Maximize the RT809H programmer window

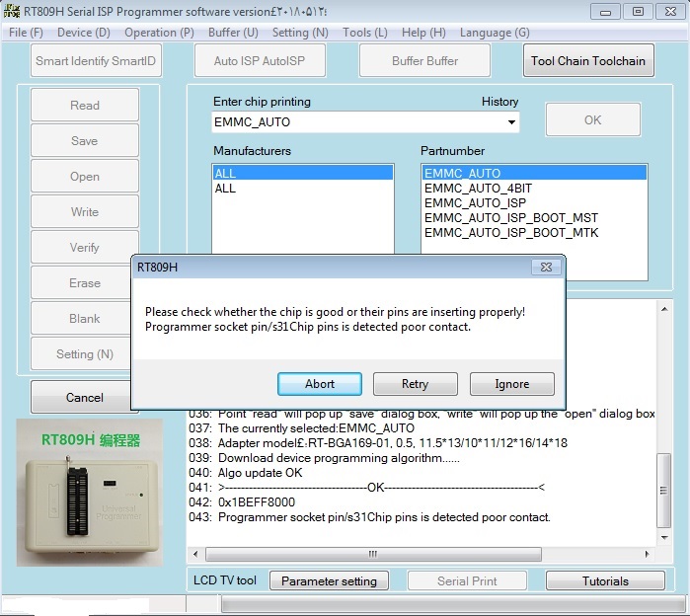coord(638,12)
